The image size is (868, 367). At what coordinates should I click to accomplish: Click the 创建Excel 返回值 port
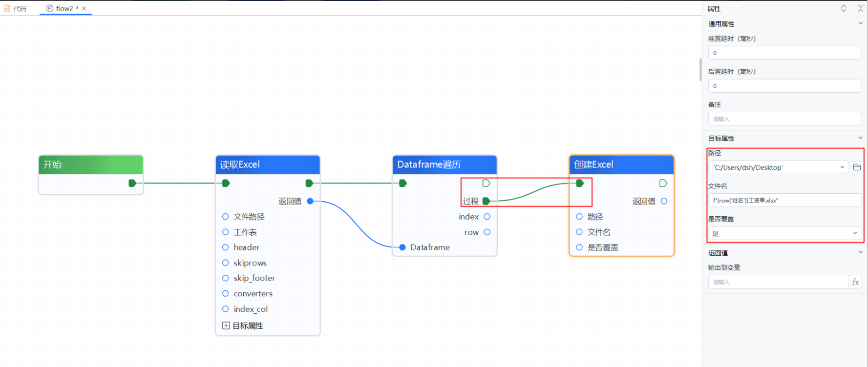664,201
